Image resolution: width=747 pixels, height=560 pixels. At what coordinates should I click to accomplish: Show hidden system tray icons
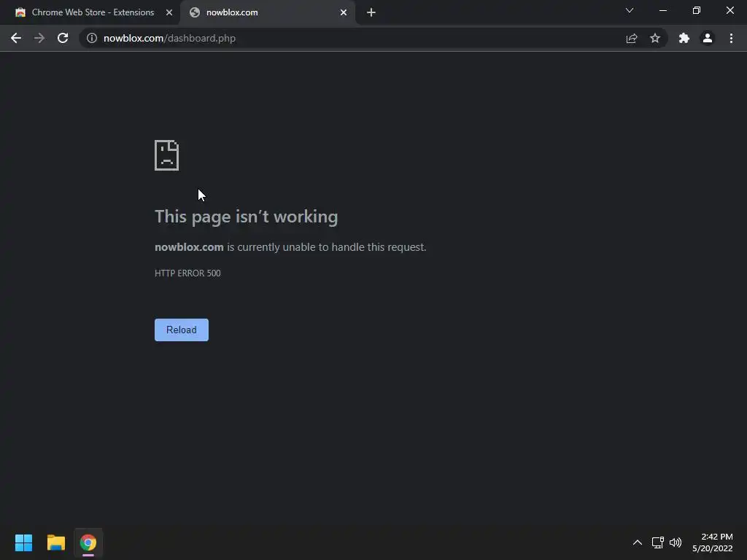tap(638, 542)
